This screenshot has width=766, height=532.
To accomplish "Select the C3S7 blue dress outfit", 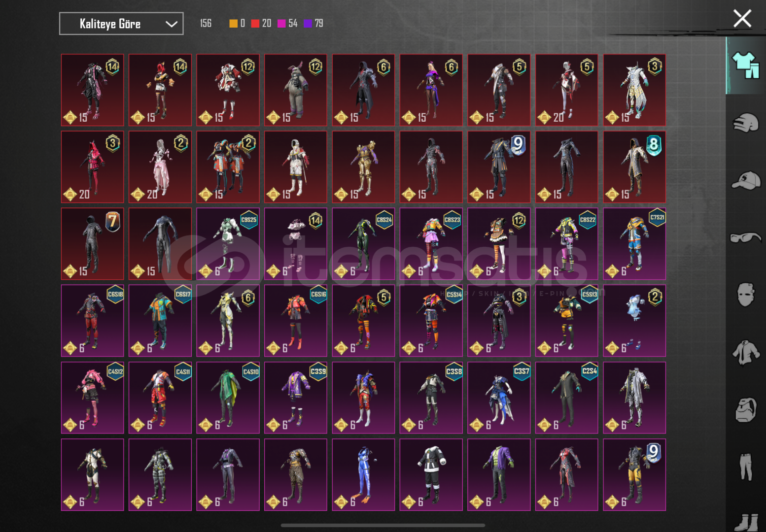I will (499, 398).
